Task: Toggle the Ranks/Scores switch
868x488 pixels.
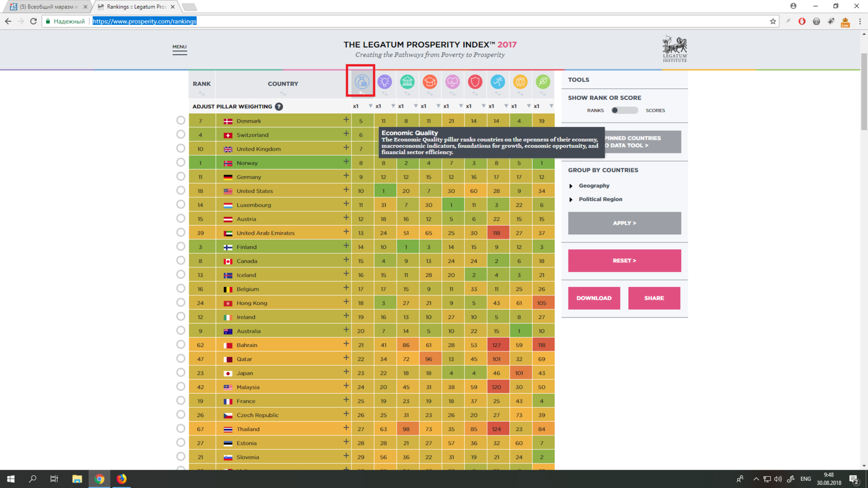Action: point(624,110)
